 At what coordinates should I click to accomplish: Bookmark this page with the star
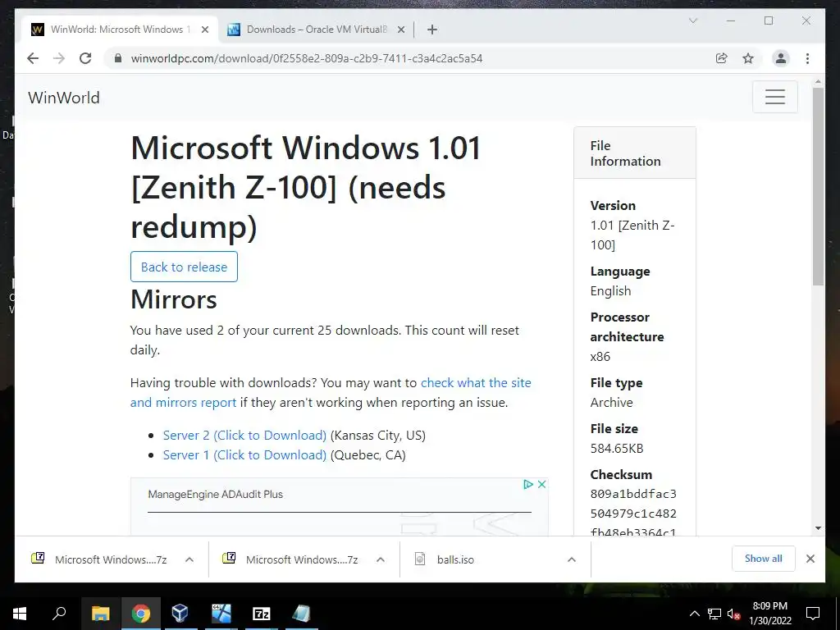[748, 58]
